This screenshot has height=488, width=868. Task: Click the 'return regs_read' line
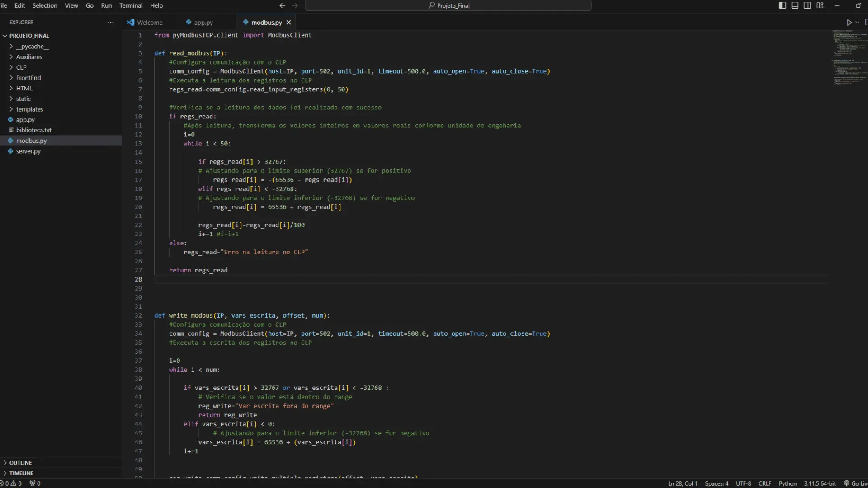pos(198,270)
